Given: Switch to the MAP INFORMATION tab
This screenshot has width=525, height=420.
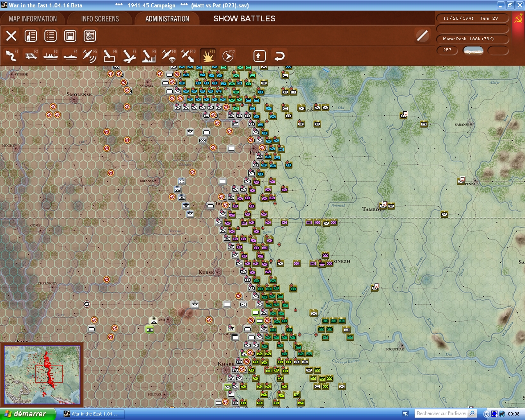Looking at the screenshot, I should click(x=33, y=19).
